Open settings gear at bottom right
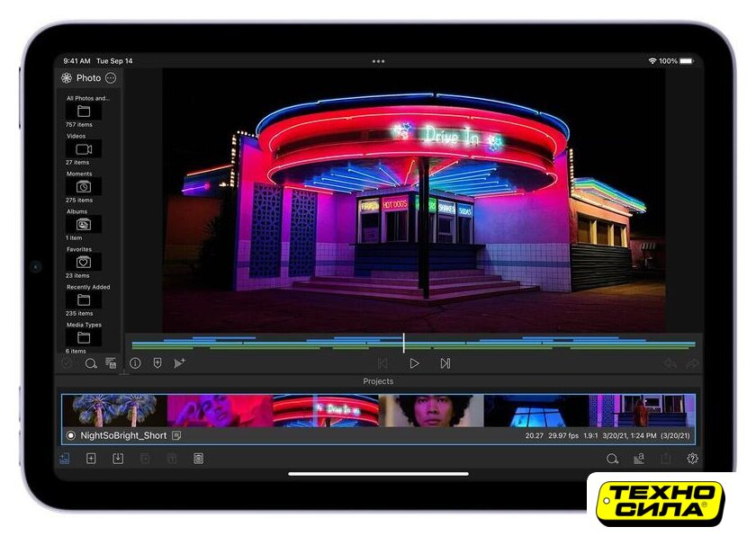 (x=692, y=459)
